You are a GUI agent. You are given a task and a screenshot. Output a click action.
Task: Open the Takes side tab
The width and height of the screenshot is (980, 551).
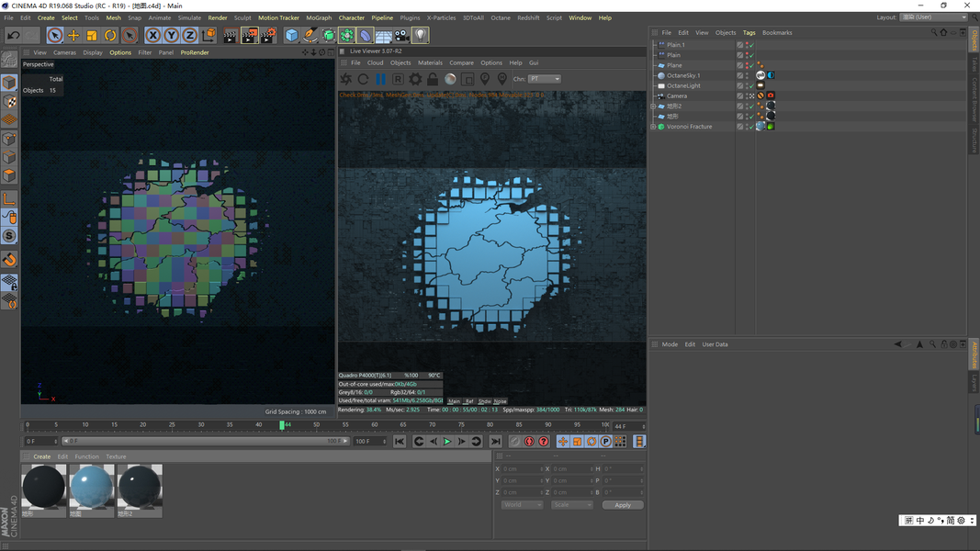click(974, 64)
